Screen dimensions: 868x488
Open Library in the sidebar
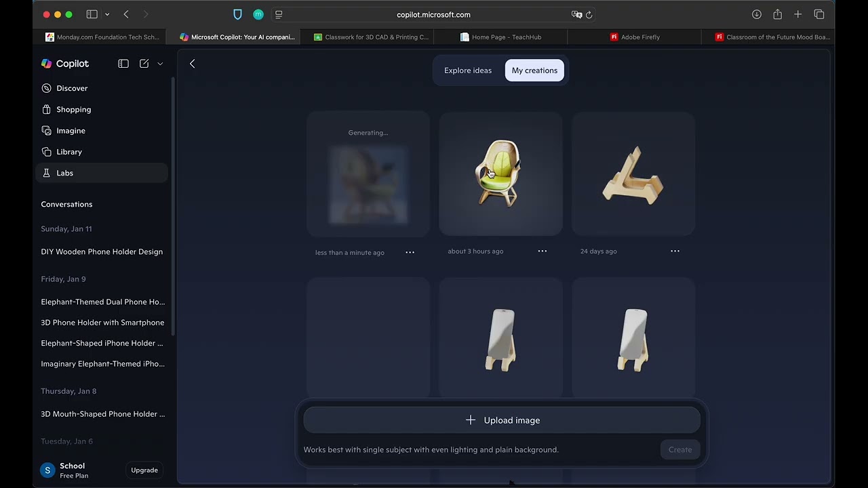coord(102,152)
